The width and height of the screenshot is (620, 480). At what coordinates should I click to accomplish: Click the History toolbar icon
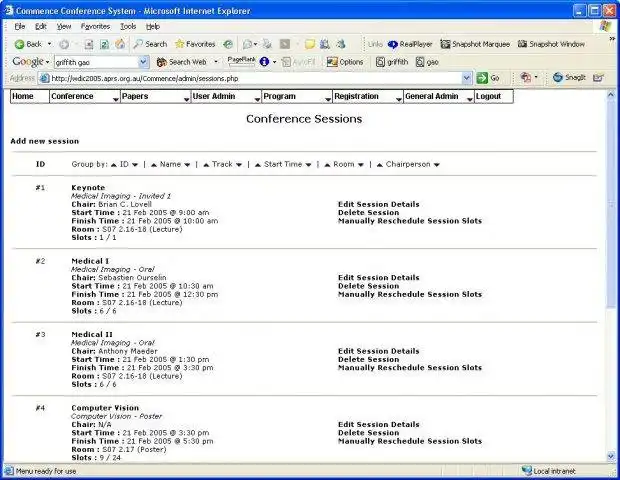coord(228,44)
